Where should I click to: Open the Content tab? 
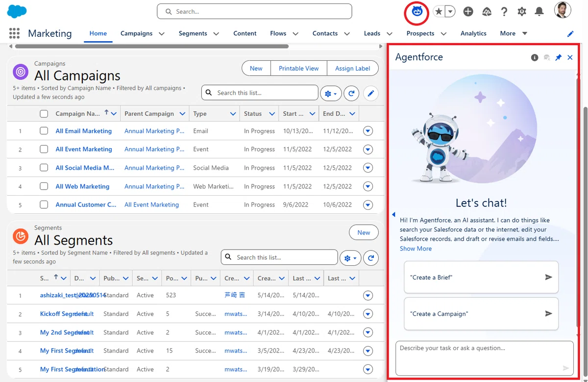(245, 33)
